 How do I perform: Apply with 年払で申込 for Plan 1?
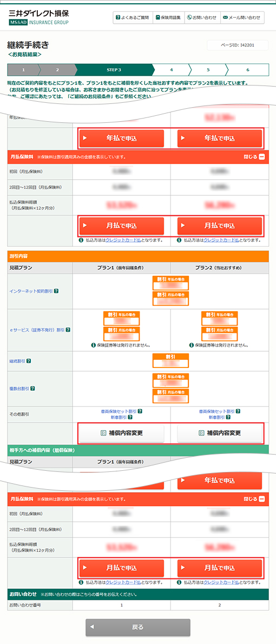pyautogui.click(x=122, y=139)
